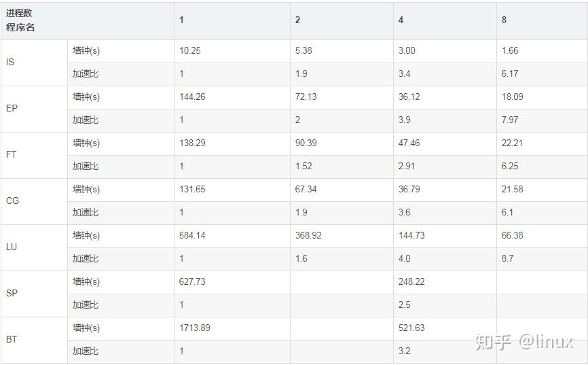Select the EP wall clock value 72.13
The height and width of the screenshot is (365, 588).
(x=306, y=97)
